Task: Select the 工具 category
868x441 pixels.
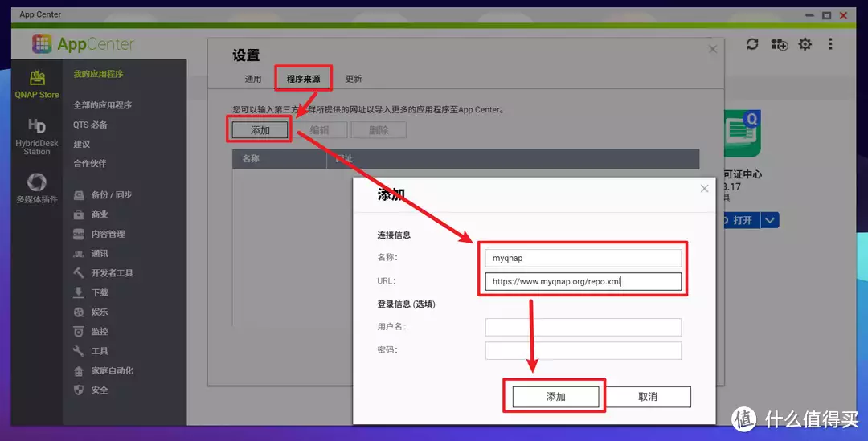Action: click(91, 351)
